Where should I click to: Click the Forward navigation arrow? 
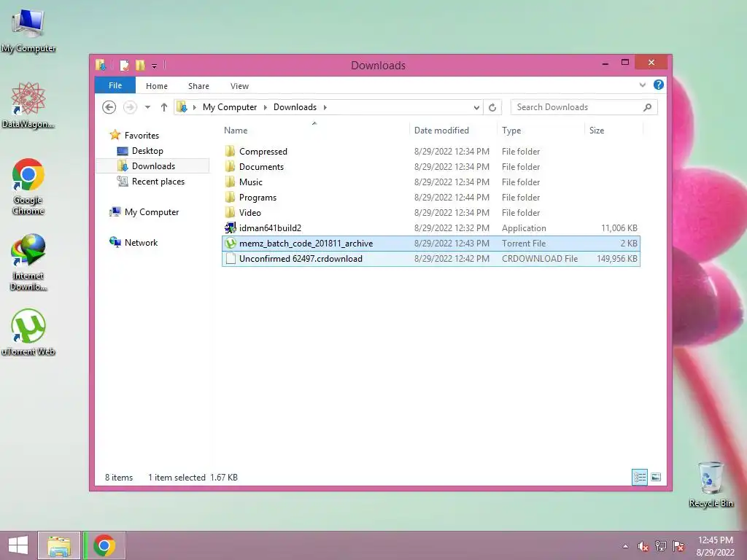pos(130,107)
